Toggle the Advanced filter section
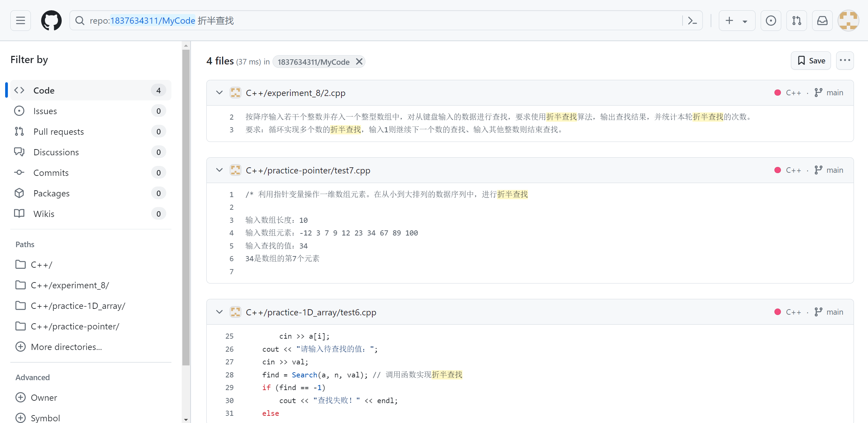This screenshot has width=868, height=423. click(32, 377)
